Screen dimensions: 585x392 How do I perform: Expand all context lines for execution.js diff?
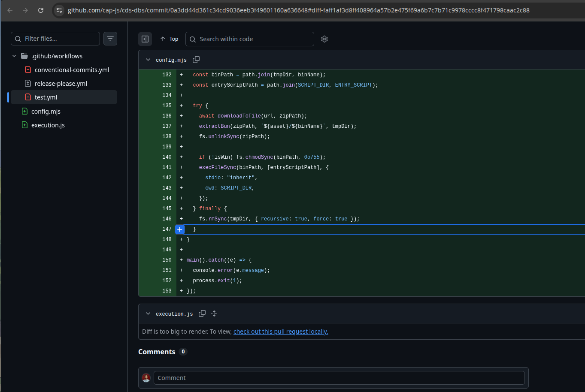(214, 314)
